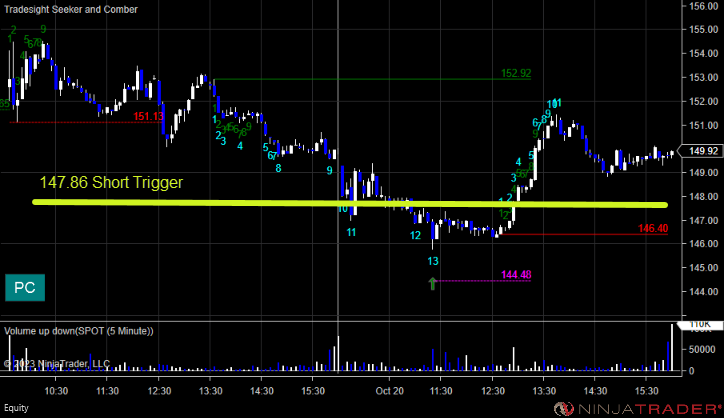Image resolution: width=724 pixels, height=418 pixels.
Task: Click the 144.00 price axis label
Action: (x=704, y=292)
